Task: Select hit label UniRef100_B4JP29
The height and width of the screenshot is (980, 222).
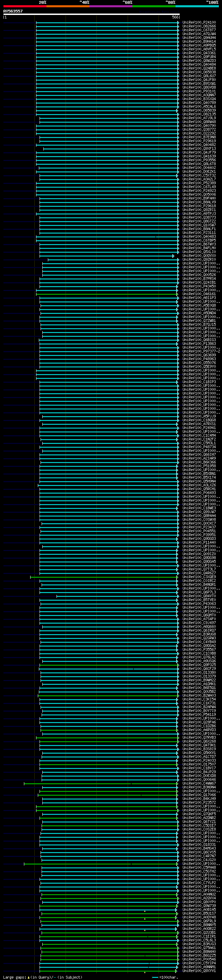Action: pos(199,772)
